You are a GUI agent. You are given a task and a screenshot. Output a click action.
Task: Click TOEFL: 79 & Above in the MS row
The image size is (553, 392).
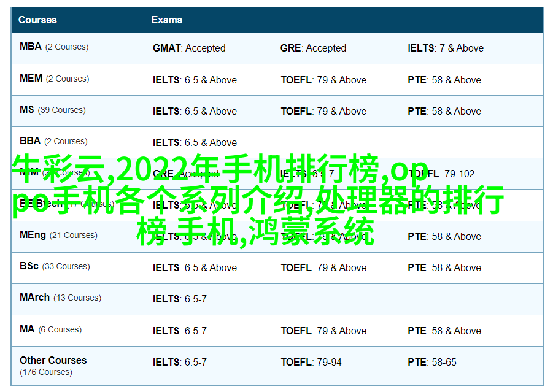pyautogui.click(x=323, y=112)
